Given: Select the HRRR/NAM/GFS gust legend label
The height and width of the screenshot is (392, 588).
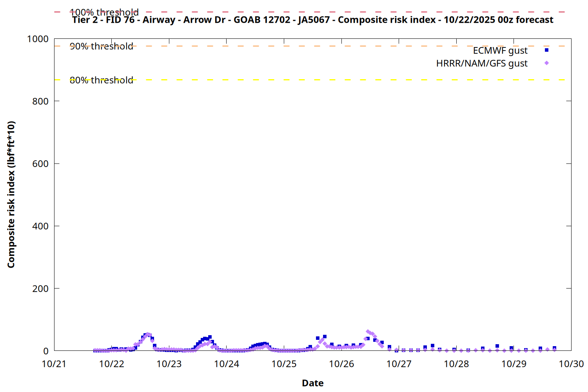Looking at the screenshot, I should (482, 64).
